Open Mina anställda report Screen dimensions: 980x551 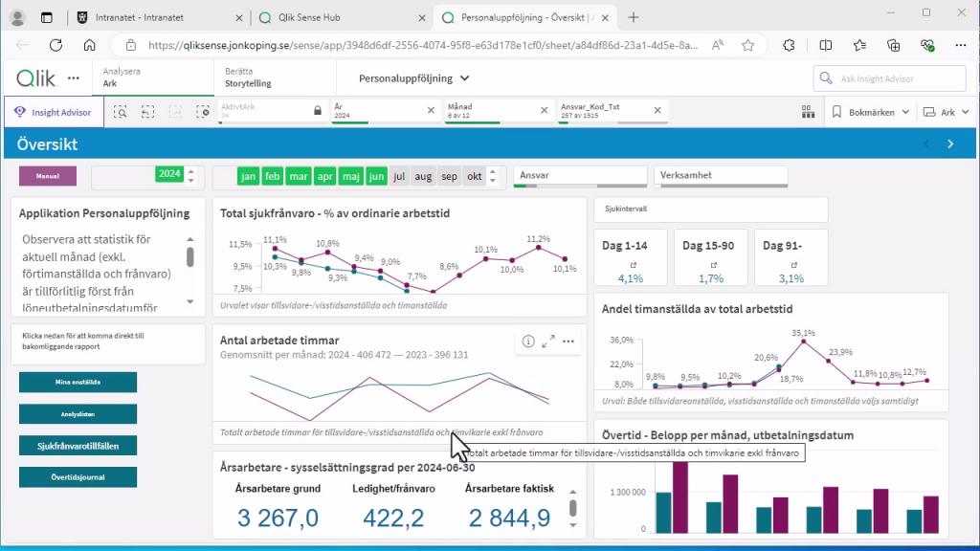[x=78, y=382]
